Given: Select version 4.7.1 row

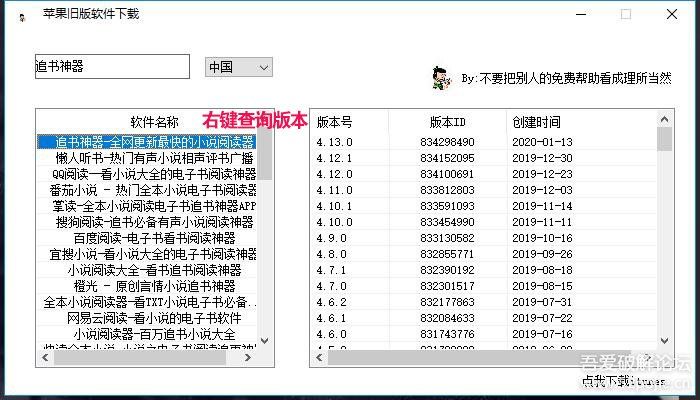Looking at the screenshot, I should click(483, 270).
